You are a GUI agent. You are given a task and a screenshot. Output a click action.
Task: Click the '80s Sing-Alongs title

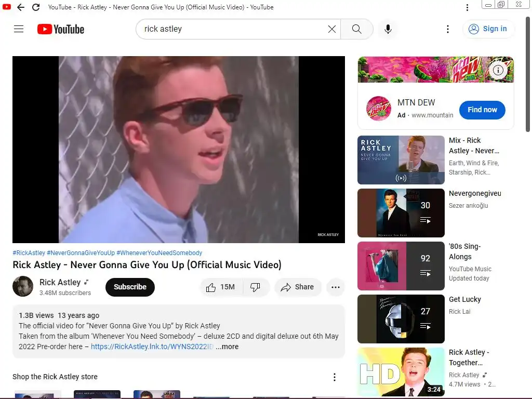[465, 251]
